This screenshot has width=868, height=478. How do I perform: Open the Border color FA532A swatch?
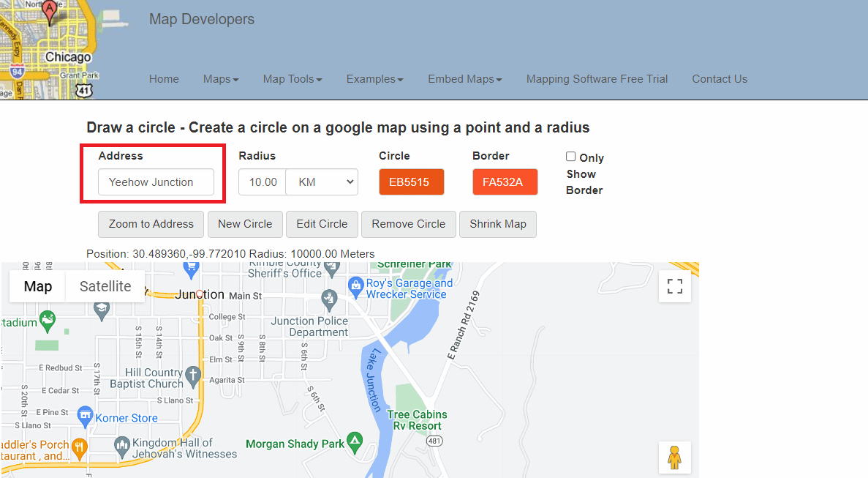point(505,182)
